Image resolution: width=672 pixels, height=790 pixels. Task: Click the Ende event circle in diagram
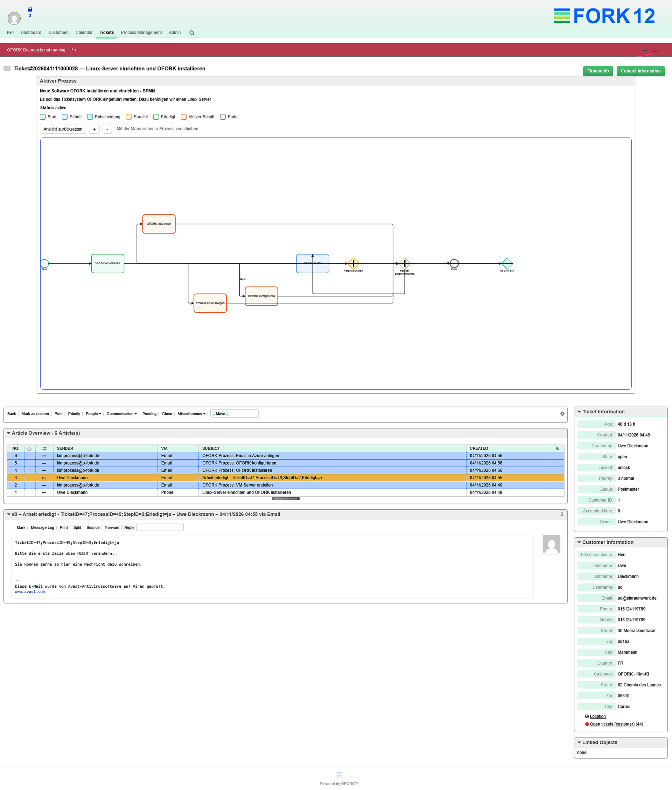[454, 263]
